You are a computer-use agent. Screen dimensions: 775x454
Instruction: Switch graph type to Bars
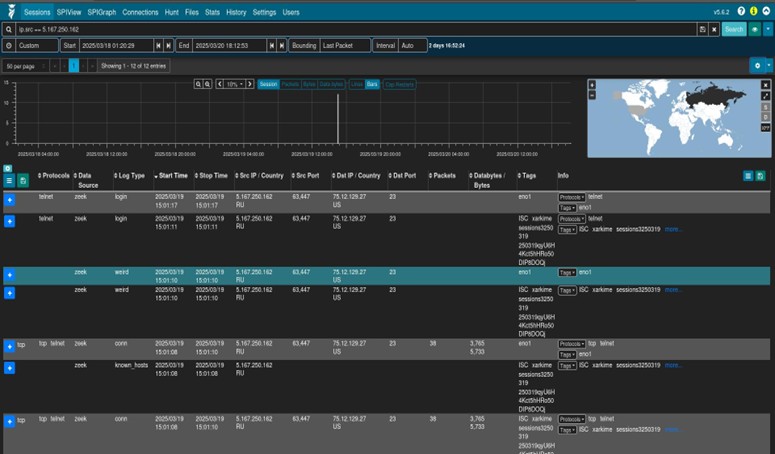pyautogui.click(x=372, y=85)
